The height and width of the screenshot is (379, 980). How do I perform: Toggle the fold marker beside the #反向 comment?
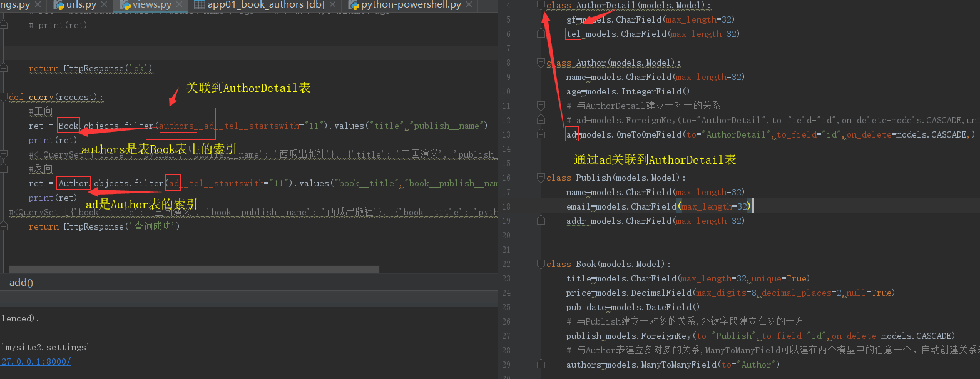(4, 169)
